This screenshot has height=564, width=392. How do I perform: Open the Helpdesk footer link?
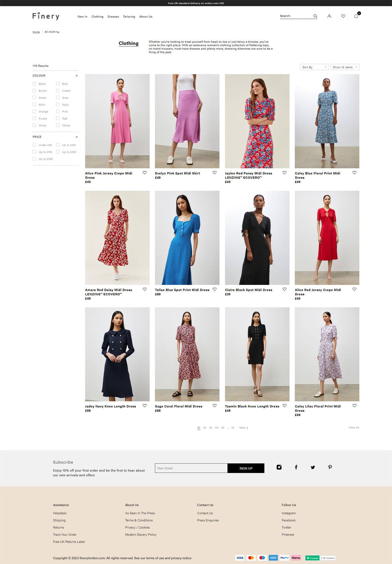[60, 513]
